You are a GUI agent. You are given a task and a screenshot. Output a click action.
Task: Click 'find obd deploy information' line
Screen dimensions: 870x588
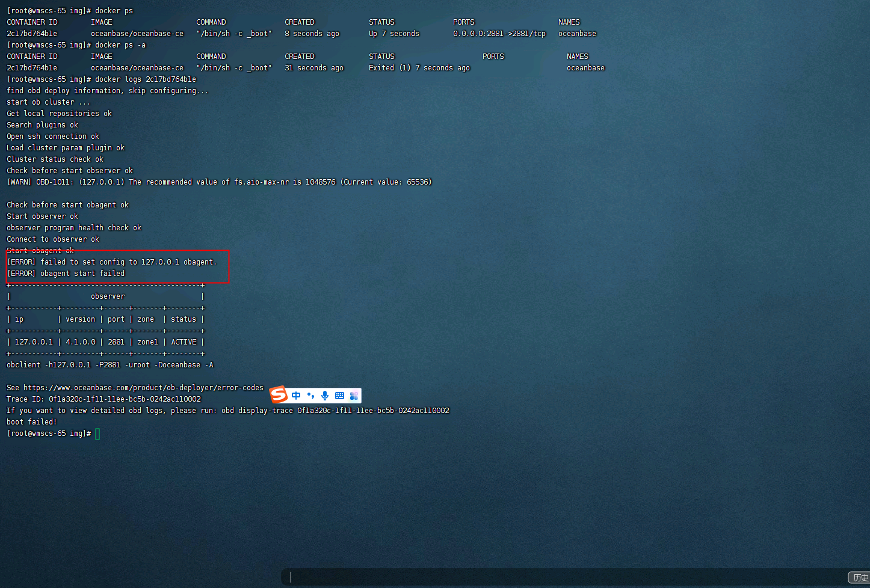point(108,91)
